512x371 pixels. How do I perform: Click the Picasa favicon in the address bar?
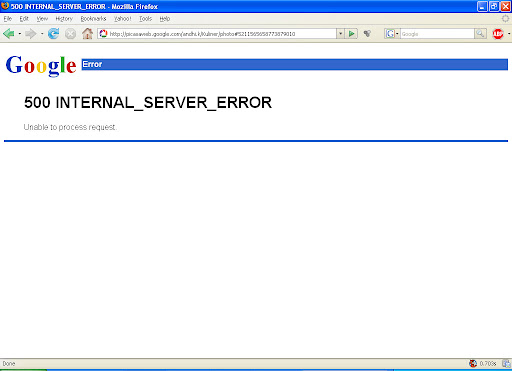click(103, 34)
